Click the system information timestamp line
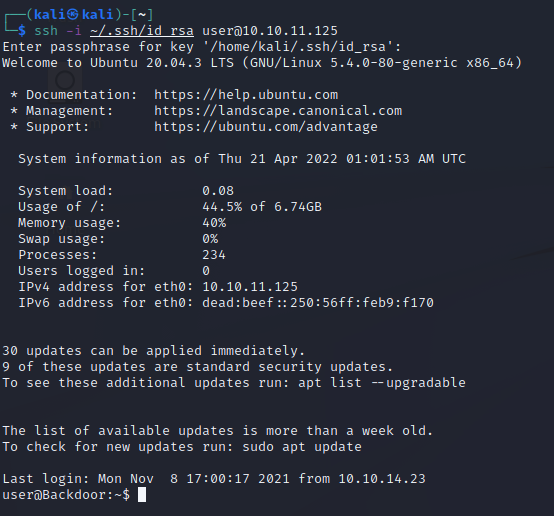The height and width of the screenshot is (516, 554). click(x=242, y=159)
